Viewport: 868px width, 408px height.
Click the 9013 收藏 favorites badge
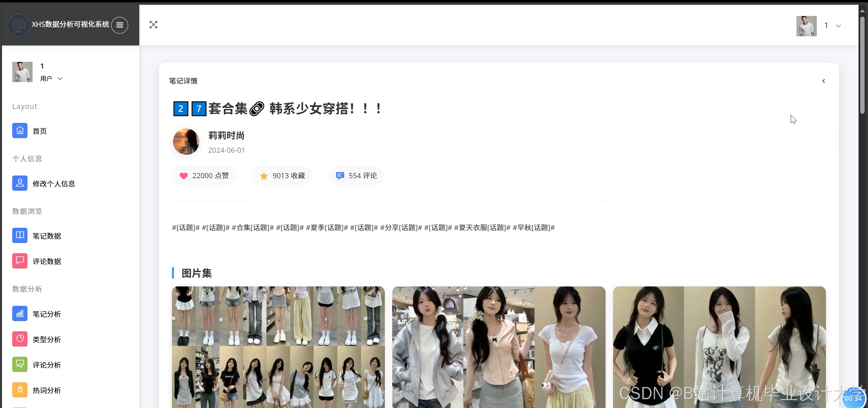click(282, 176)
